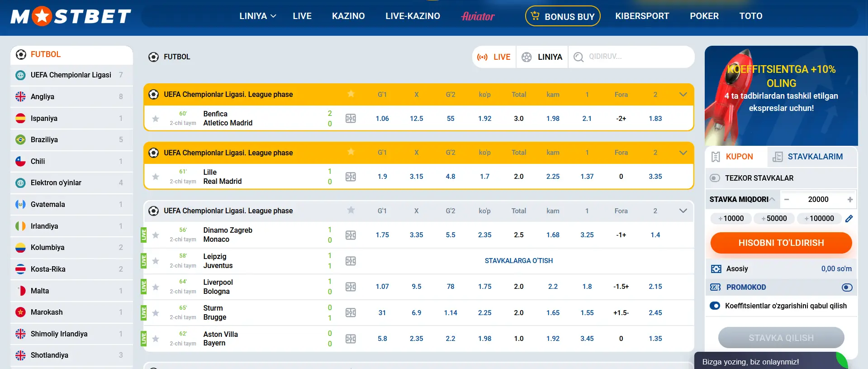Select X odds 3.15 for Lille match
868x369 pixels.
point(417,177)
